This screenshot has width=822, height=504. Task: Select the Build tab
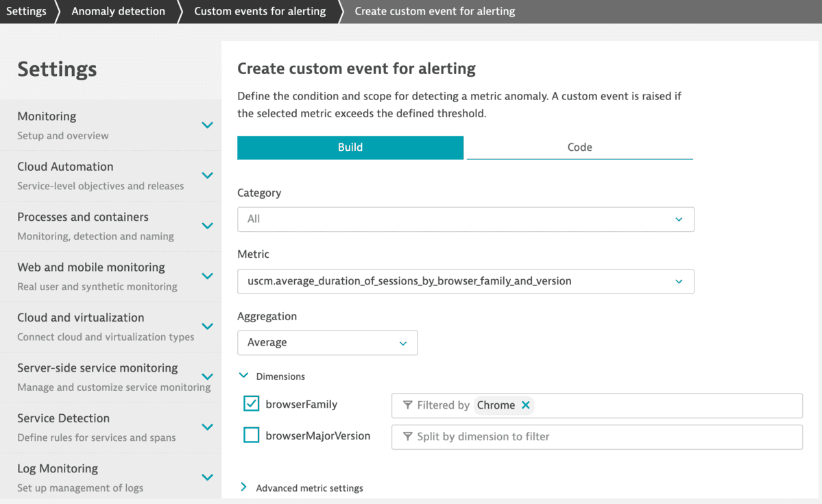coord(350,147)
